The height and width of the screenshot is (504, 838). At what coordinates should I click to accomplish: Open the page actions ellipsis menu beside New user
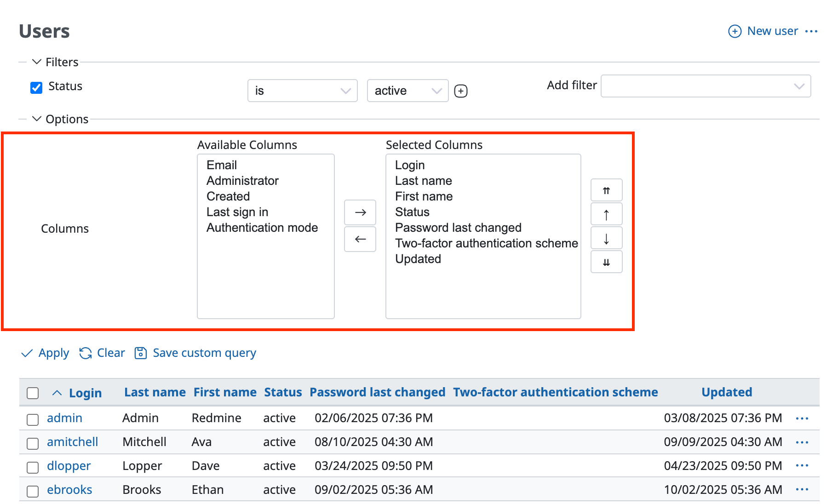pos(811,31)
